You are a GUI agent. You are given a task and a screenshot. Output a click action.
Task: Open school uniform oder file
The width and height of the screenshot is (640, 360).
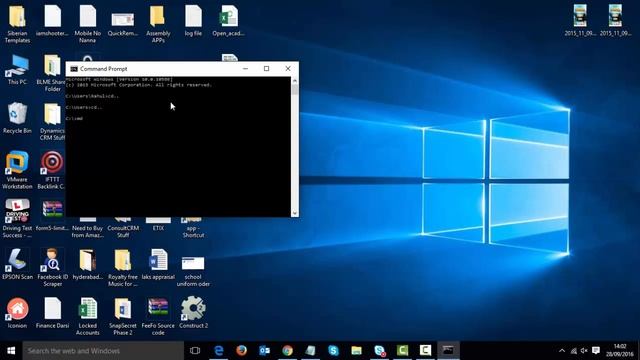(193, 271)
